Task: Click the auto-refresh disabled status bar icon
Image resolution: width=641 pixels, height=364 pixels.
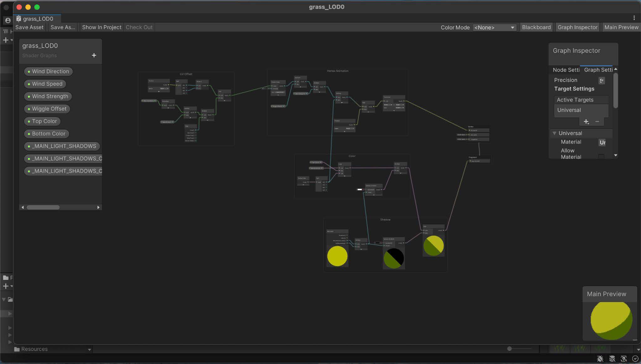Action: (x=623, y=359)
